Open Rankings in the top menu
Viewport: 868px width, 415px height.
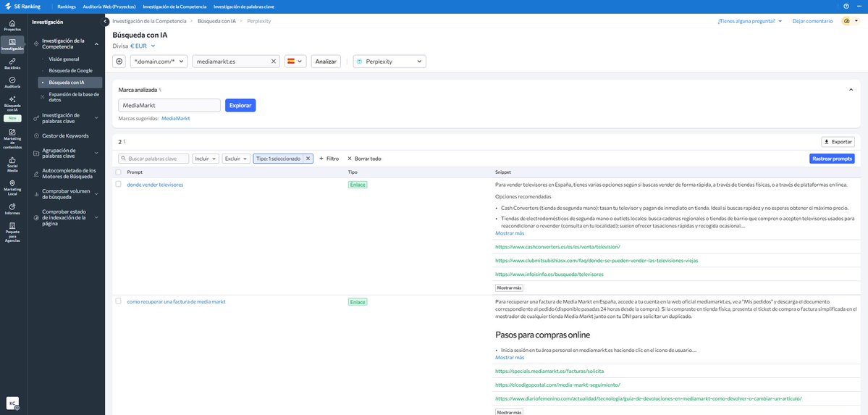tap(67, 7)
